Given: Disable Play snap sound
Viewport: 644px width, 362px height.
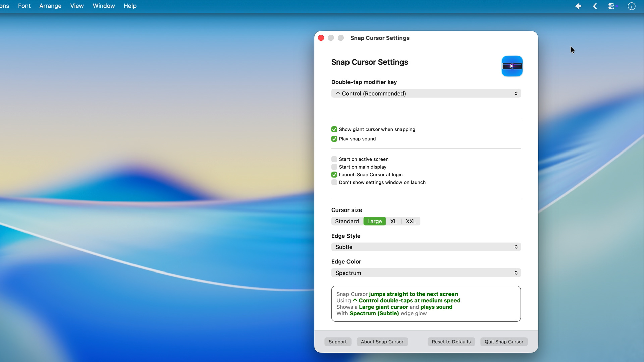Looking at the screenshot, I should click(x=334, y=139).
